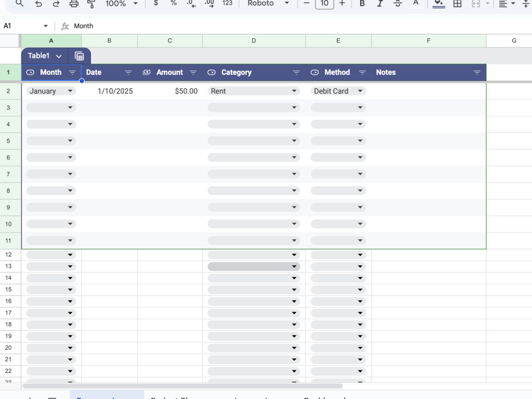Select the amount cell $50.00

coord(170,91)
